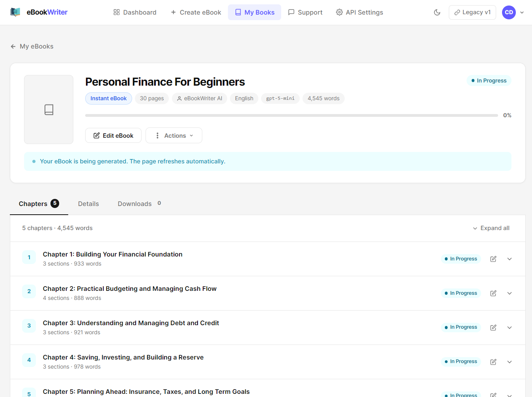Open the Actions dropdown
Viewport: 532px width, 397px height.
(174, 135)
